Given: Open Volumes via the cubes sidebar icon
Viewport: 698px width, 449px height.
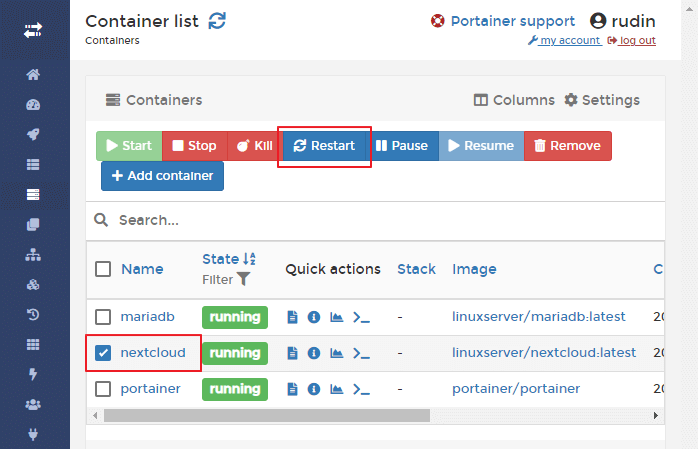Looking at the screenshot, I should (x=33, y=284).
